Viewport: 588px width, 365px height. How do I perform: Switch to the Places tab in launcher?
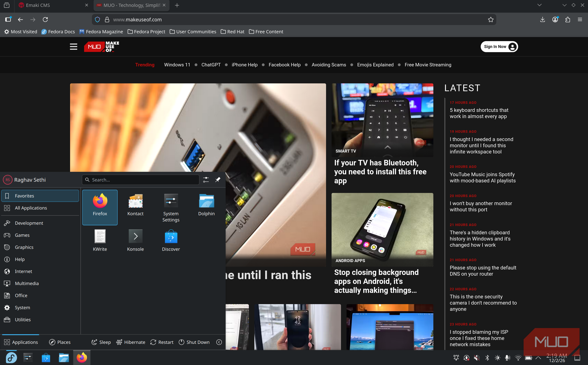pyautogui.click(x=60, y=342)
